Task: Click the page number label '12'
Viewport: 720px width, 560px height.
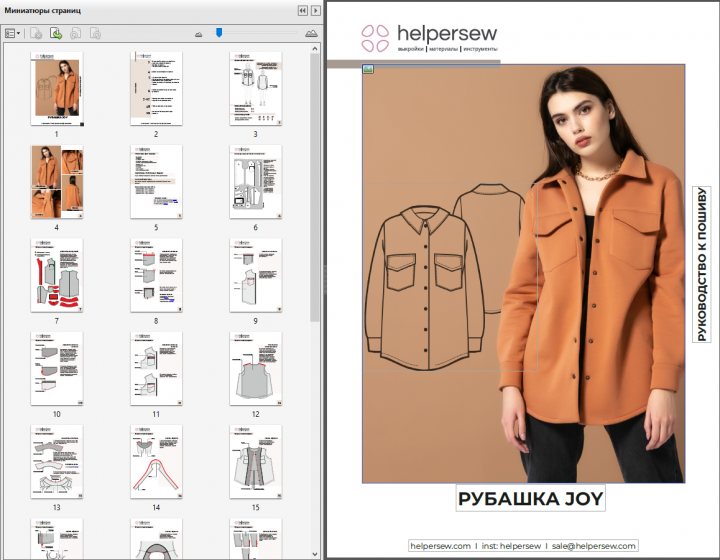Action: click(256, 414)
